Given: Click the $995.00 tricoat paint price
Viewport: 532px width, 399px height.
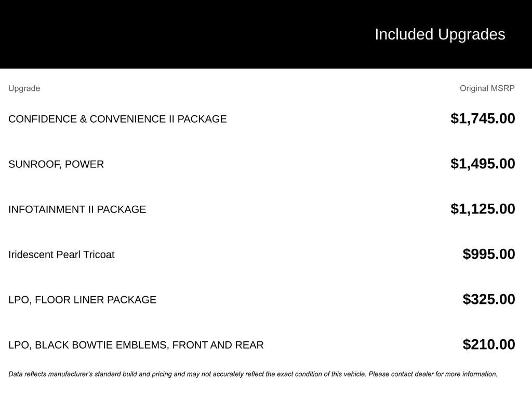Looking at the screenshot, I should pos(489,254).
